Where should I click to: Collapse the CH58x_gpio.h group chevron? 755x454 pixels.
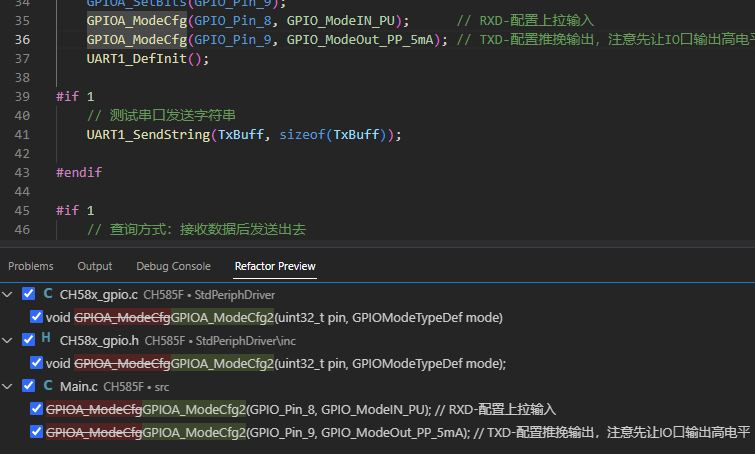point(7,340)
